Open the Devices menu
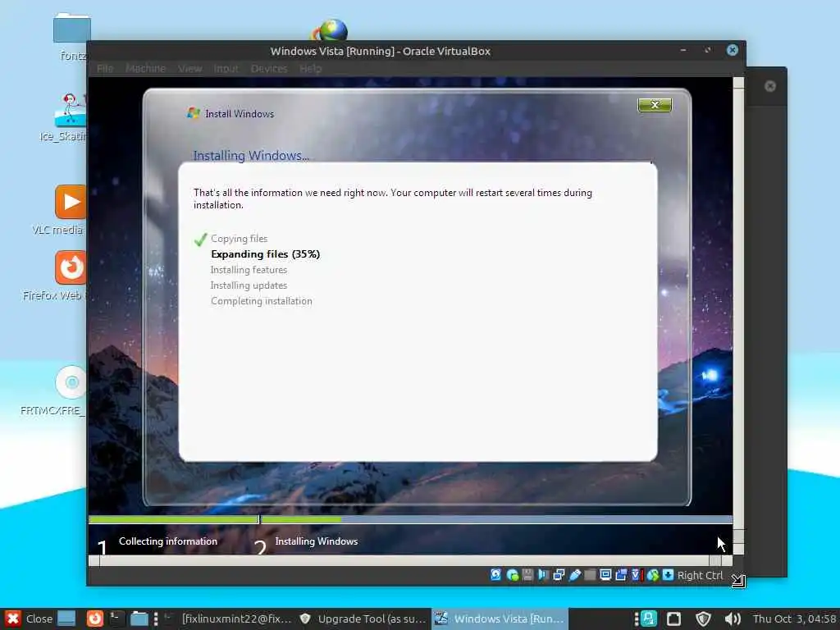Screen dimensions: 840x630 coord(269,69)
